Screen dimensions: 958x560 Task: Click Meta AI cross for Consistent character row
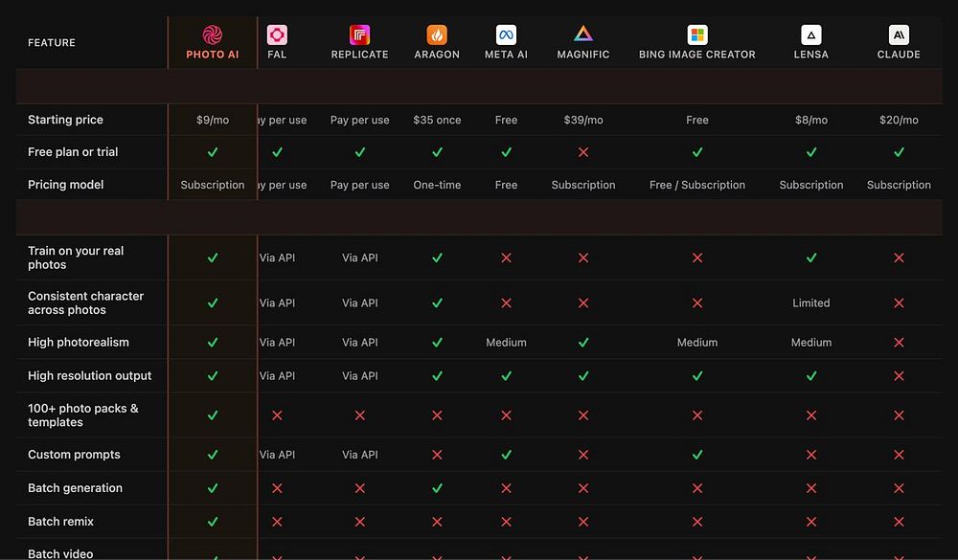506,302
